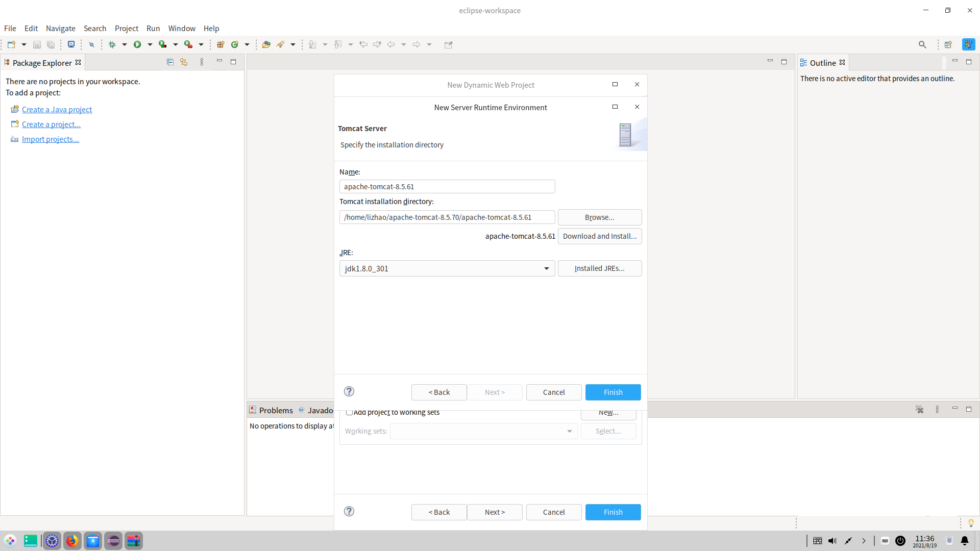Click Download and Install... button

coord(599,236)
